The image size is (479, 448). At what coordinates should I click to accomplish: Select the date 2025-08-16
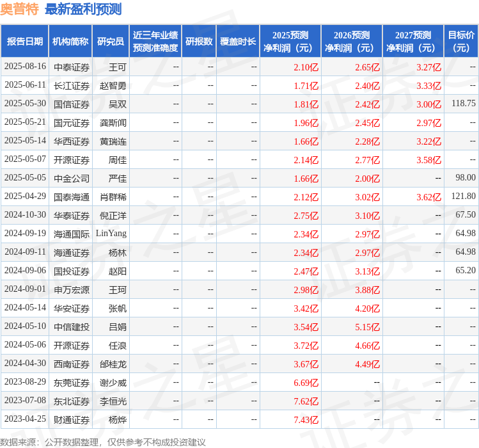(25, 67)
